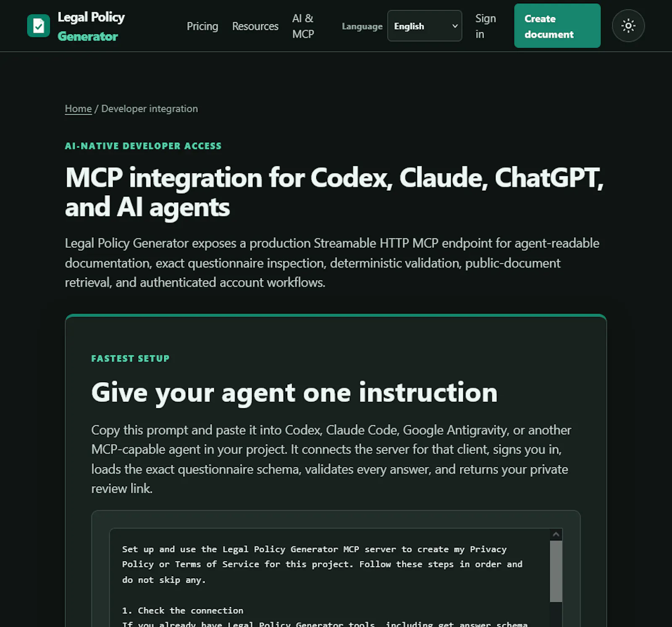
Task: Click the Sign in link
Action: [x=486, y=26]
